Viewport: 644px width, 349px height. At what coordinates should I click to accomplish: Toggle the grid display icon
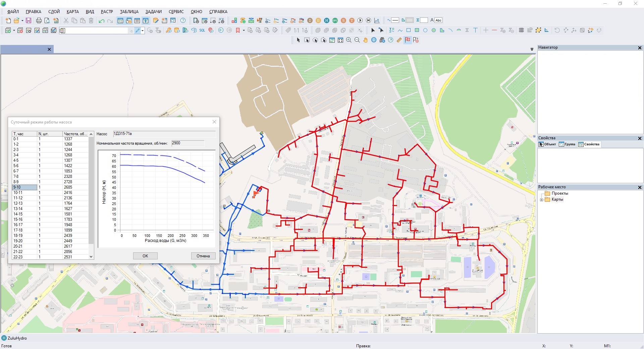point(521,31)
